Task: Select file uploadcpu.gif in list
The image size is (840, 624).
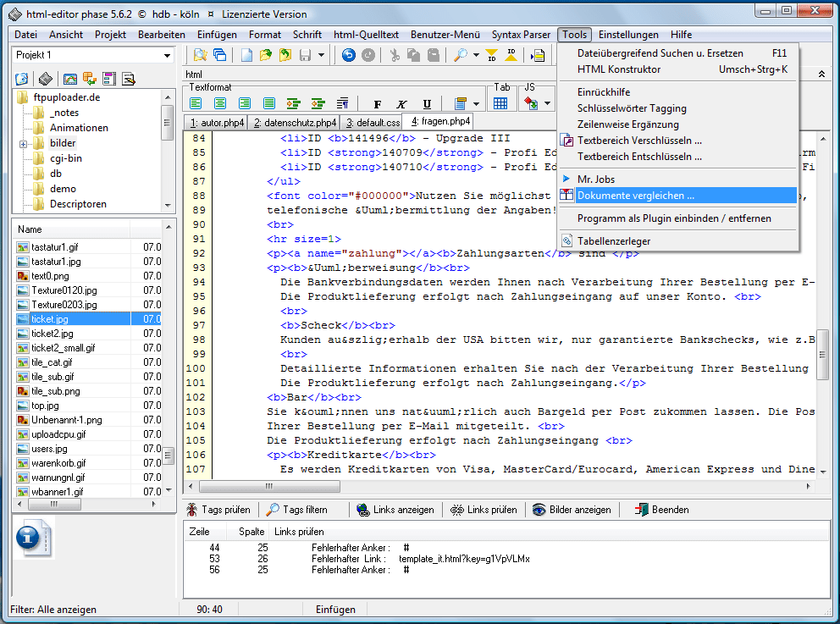Action: tap(58, 433)
